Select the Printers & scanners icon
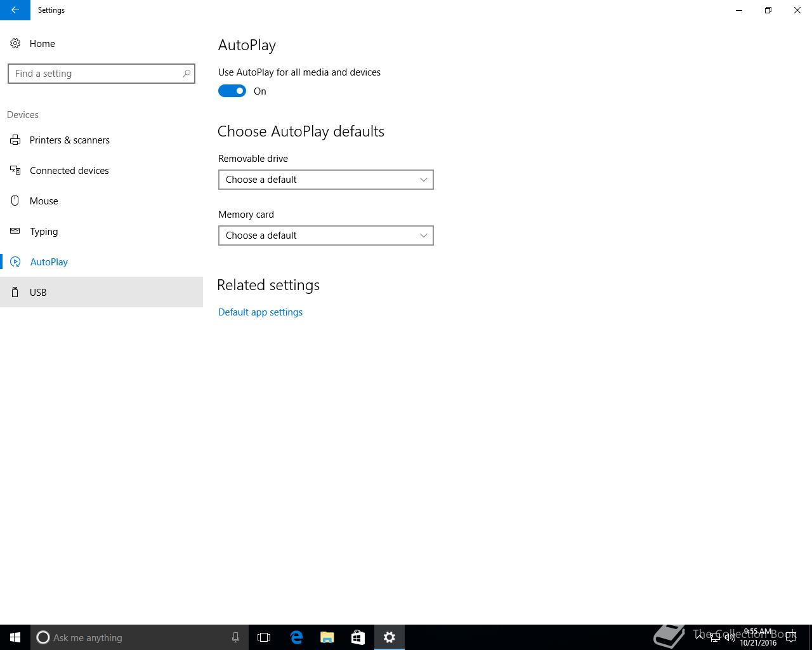 tap(15, 140)
